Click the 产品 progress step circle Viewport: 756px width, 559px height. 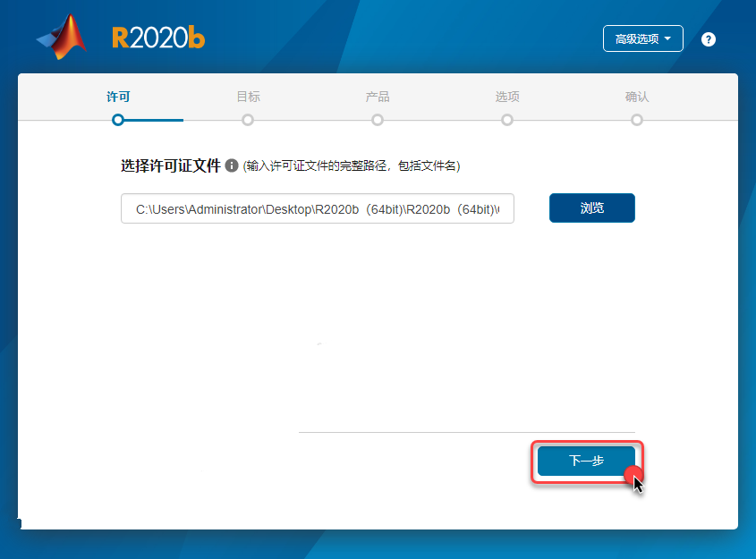(378, 120)
